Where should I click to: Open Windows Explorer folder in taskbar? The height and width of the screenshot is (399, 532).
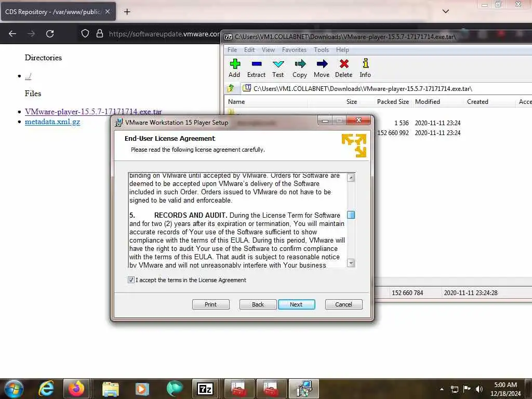pos(110,389)
